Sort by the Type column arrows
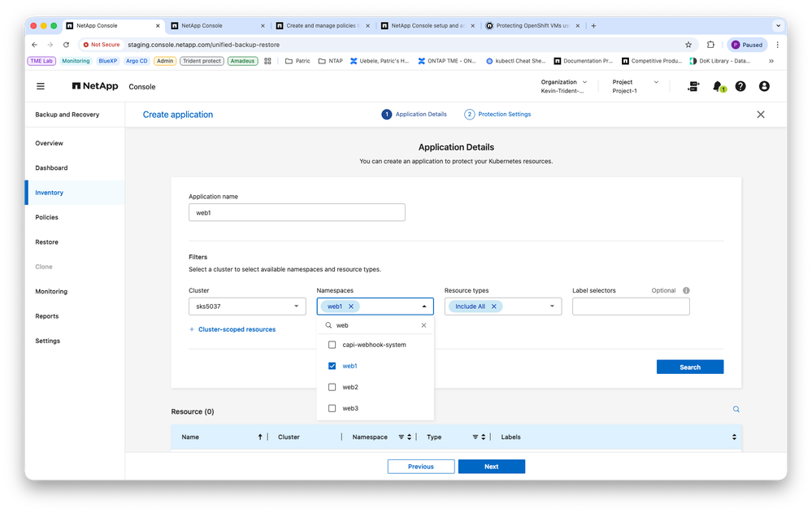Screen dimensions: 812x513 tap(483, 437)
